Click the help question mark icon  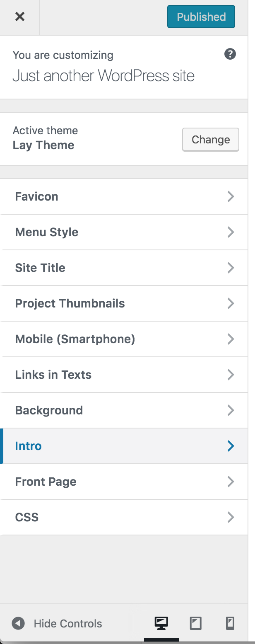(x=230, y=54)
